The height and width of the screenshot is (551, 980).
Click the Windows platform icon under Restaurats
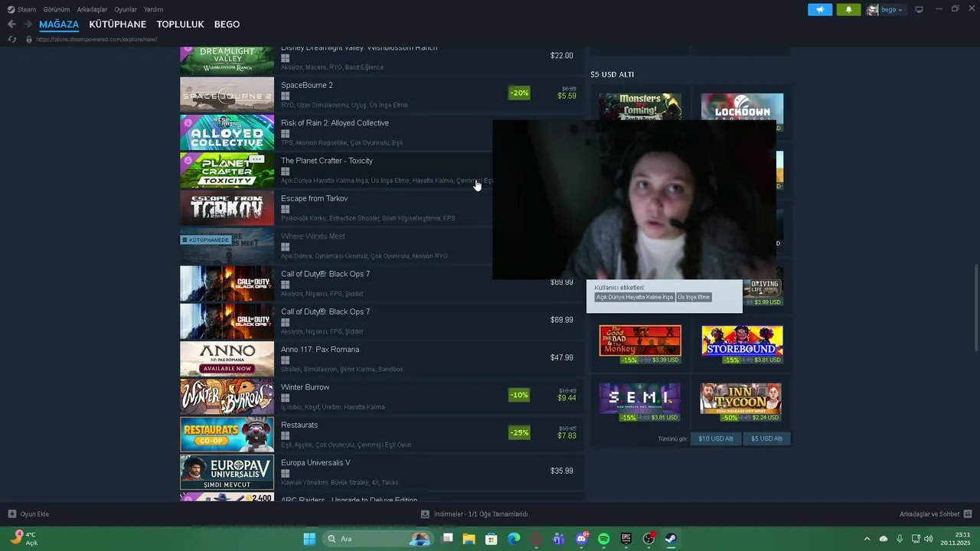tap(285, 435)
